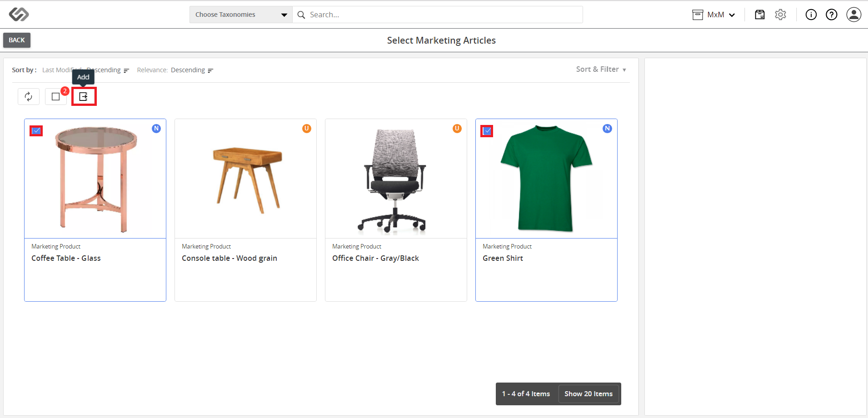Click the Add selected items icon
The width and height of the screenshot is (868, 418).
[x=84, y=96]
